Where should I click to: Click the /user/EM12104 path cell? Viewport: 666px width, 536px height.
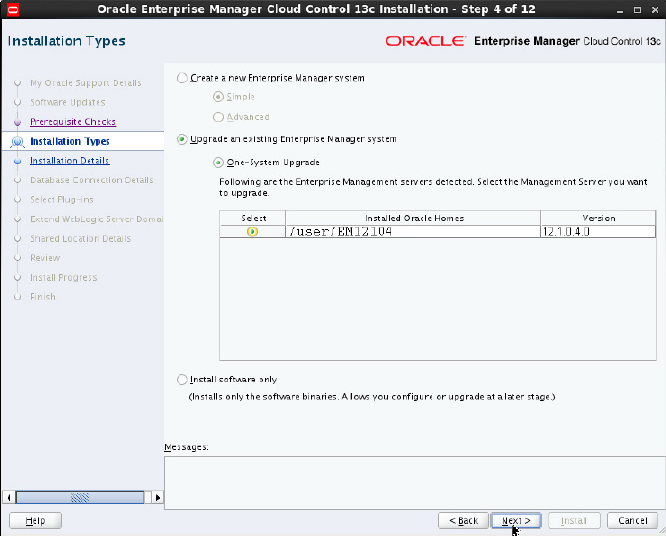click(413, 231)
